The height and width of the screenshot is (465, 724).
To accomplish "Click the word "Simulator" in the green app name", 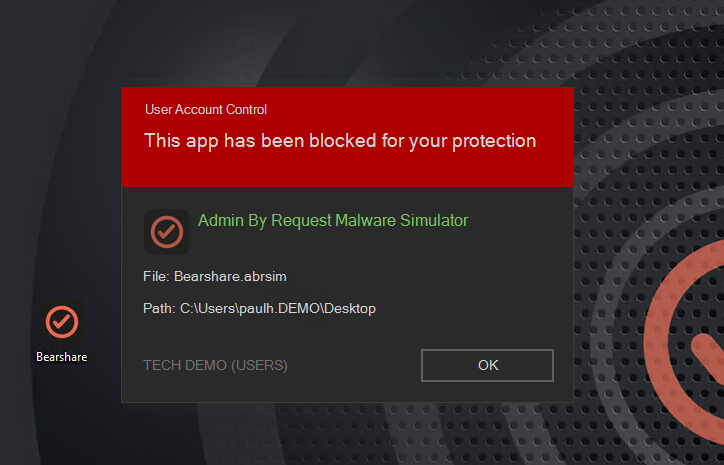I will 434,220.
